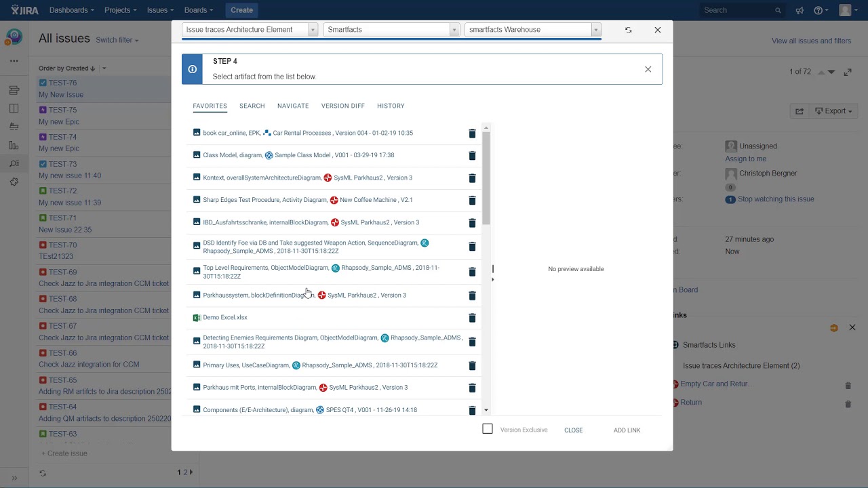Expand the Projects menu

point(120,10)
